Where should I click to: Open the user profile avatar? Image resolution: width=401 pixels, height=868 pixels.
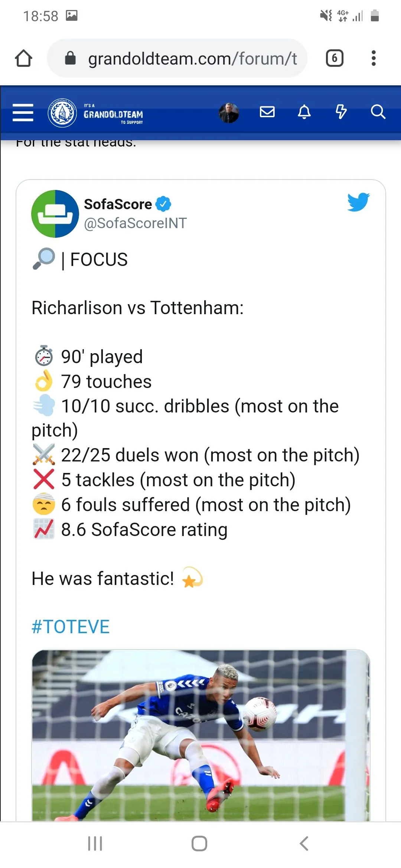[229, 113]
